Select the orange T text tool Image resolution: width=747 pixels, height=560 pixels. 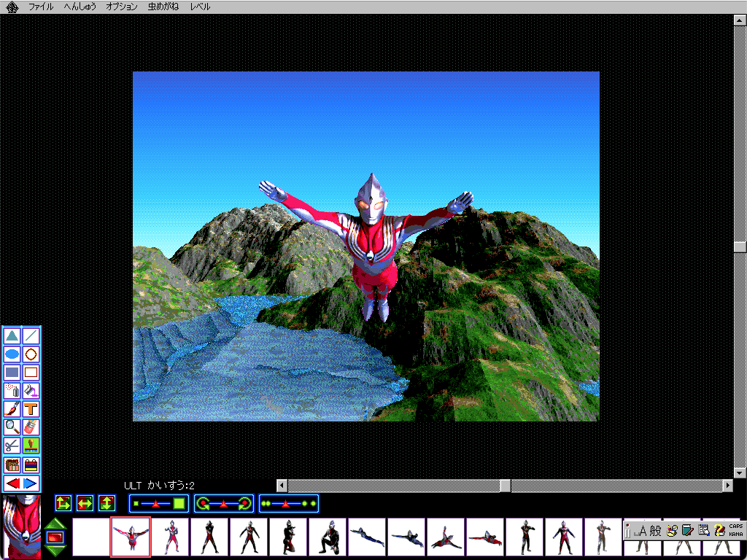[31, 409]
